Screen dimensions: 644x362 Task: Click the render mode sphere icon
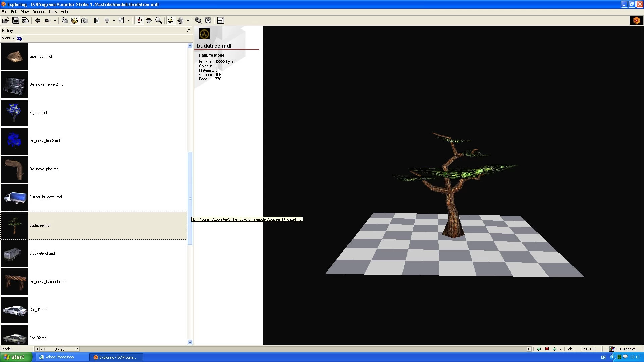coord(181,21)
